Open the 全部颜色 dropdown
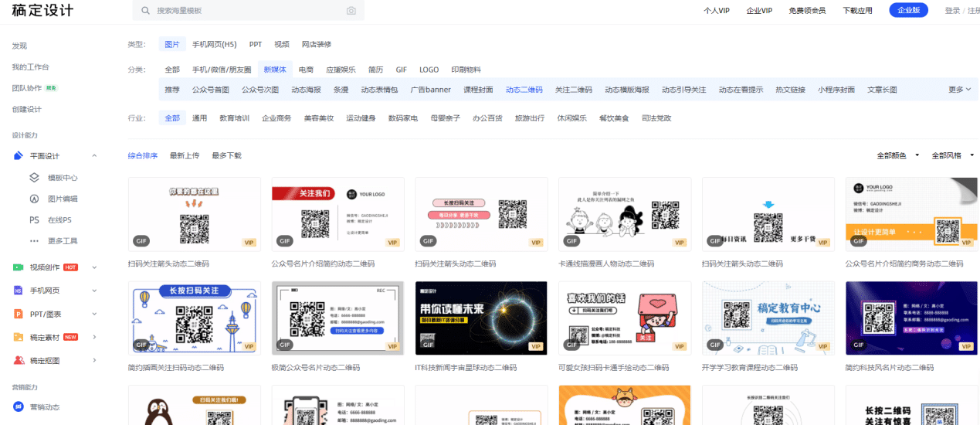 (898, 155)
